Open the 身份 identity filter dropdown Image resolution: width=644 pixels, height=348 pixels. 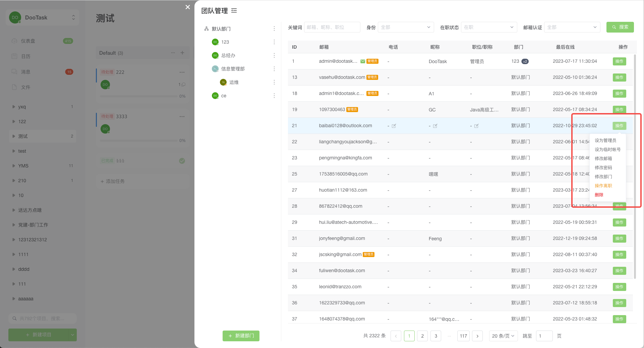pyautogui.click(x=405, y=27)
